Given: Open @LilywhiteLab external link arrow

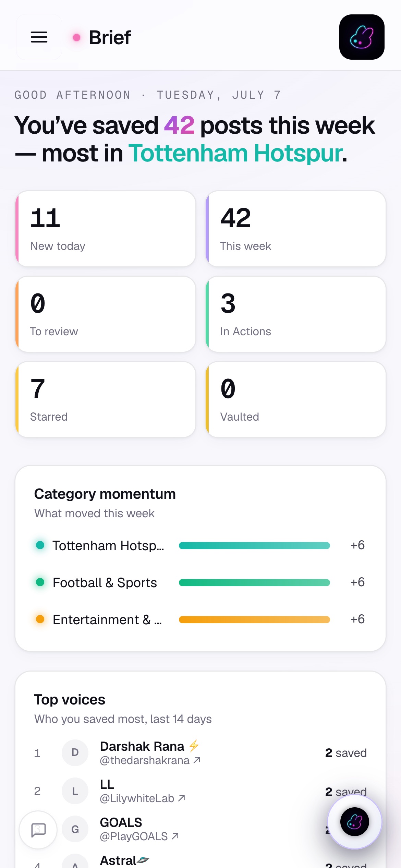Looking at the screenshot, I should (182, 798).
